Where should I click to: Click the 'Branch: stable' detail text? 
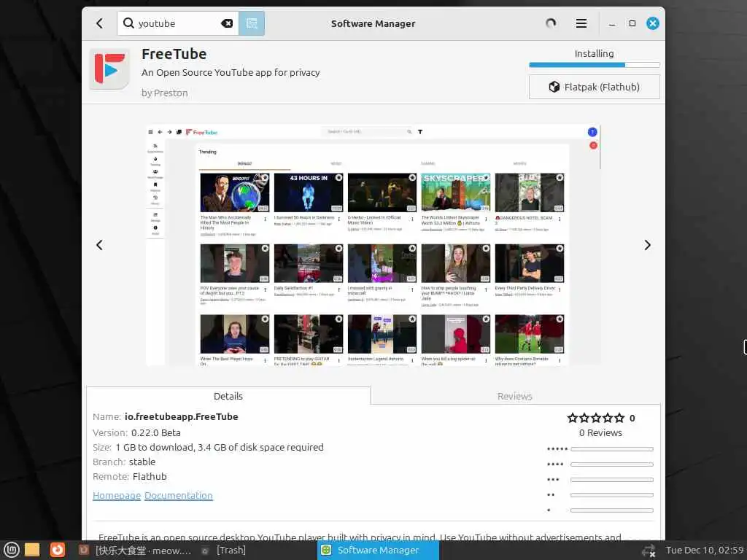124,462
